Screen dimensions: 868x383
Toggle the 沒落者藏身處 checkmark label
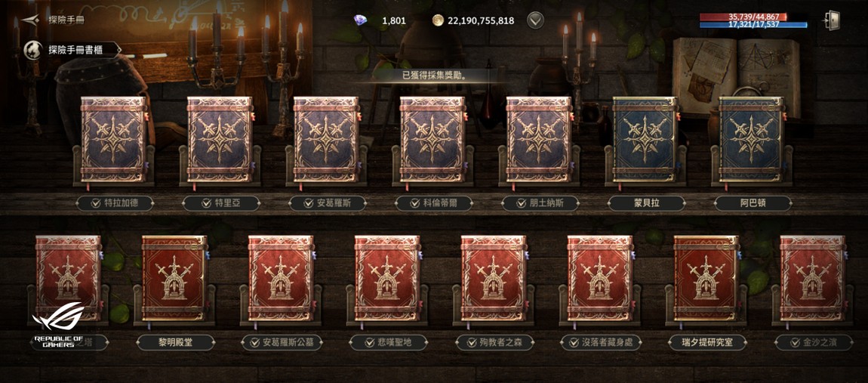601,342
